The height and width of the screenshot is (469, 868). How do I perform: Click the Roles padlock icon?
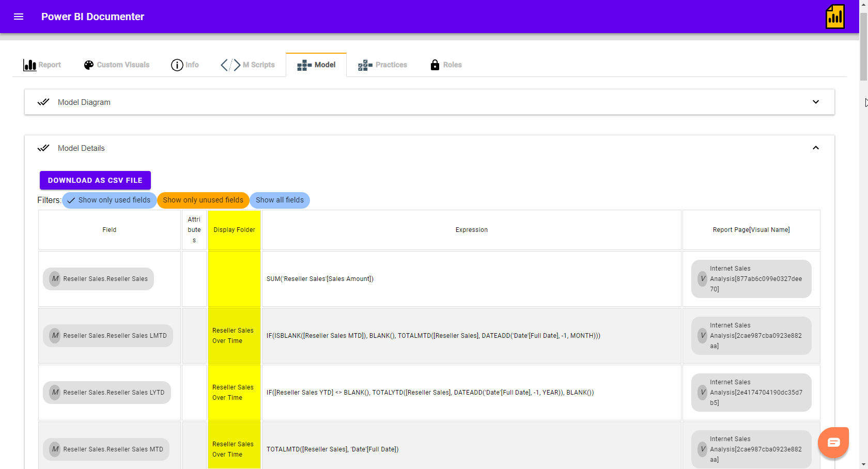coord(434,65)
